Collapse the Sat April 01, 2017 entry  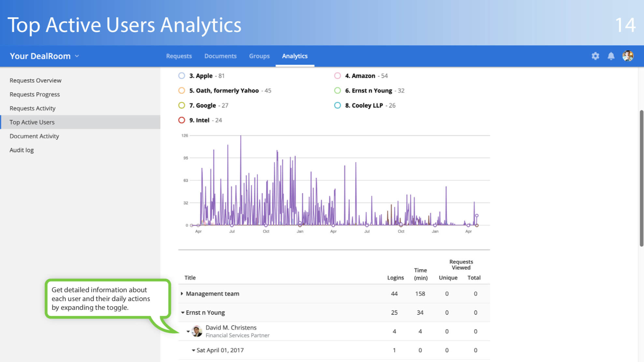(193, 350)
